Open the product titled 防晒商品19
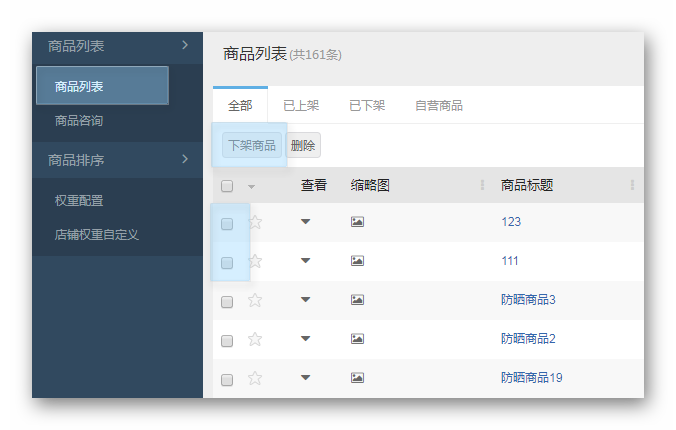The height and width of the screenshot is (430, 676). coord(532,378)
